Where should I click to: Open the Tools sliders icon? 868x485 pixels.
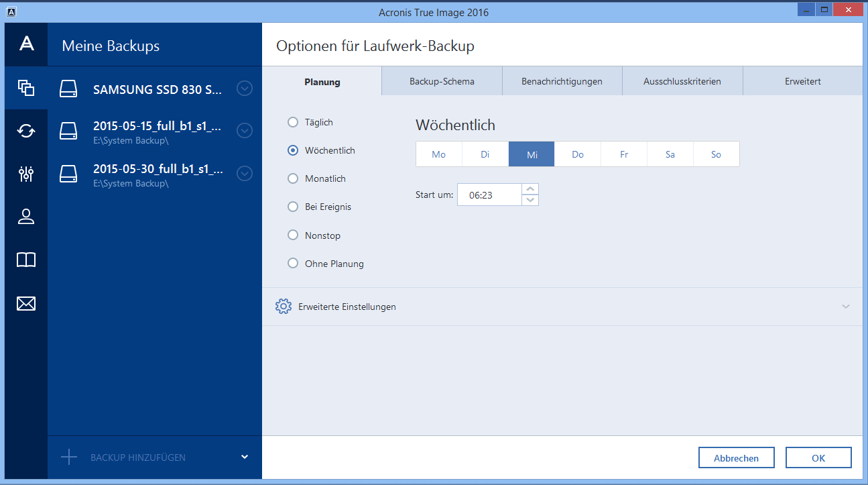(26, 174)
